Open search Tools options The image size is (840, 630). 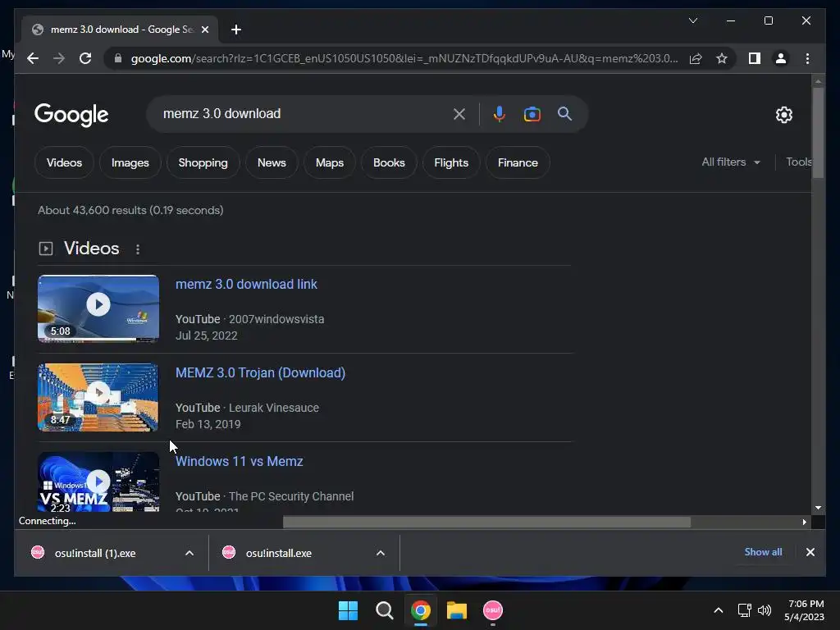tap(798, 162)
